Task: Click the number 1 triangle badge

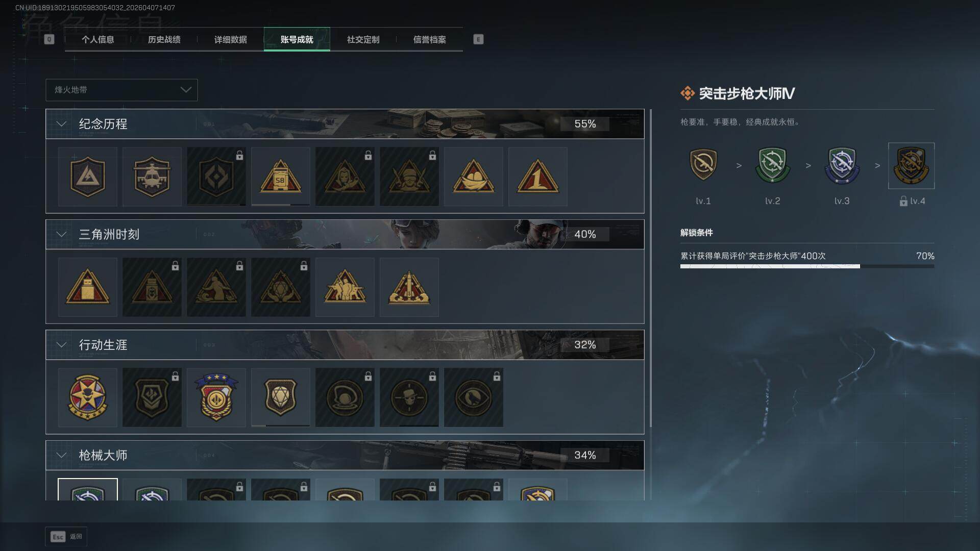Action: [537, 177]
